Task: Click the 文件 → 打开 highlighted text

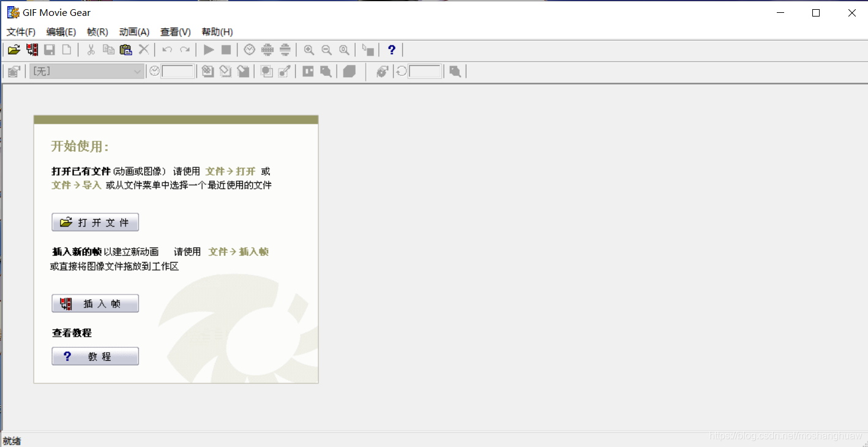Action: pyautogui.click(x=230, y=171)
